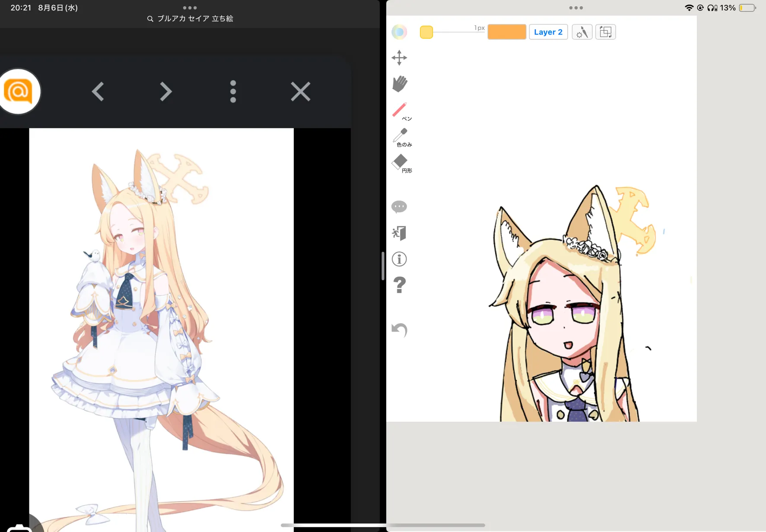Tap the orange current color swatch
This screenshot has width=766, height=532.
pyautogui.click(x=507, y=32)
